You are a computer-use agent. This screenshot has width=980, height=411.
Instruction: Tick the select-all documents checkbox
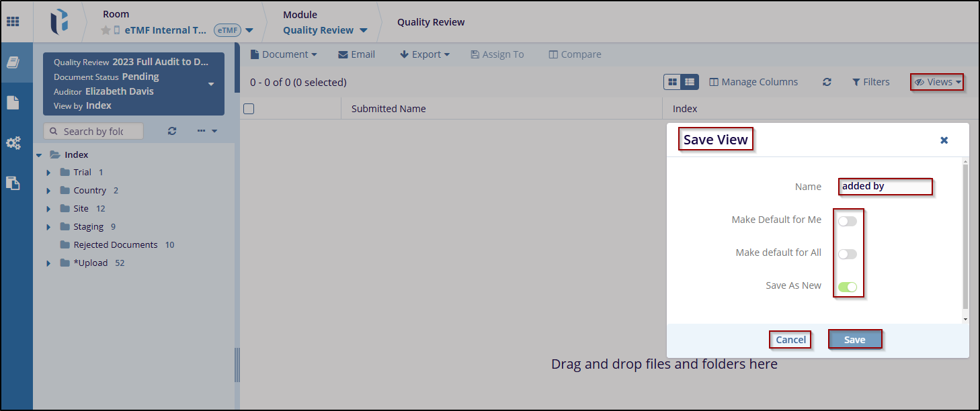(249, 109)
